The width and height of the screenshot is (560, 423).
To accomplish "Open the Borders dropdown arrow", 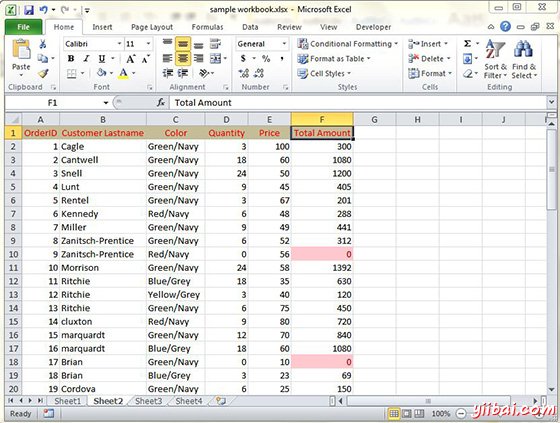I will (x=82, y=73).
